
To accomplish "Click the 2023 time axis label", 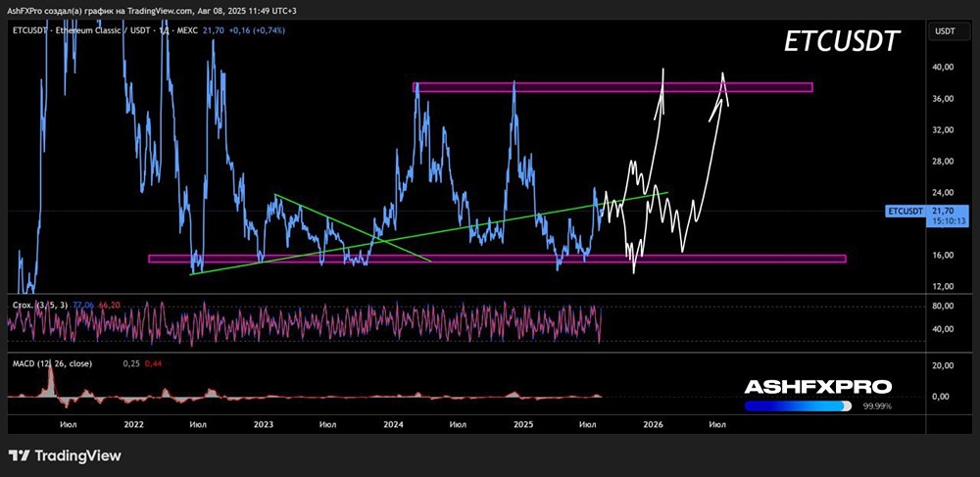I will 263,424.
